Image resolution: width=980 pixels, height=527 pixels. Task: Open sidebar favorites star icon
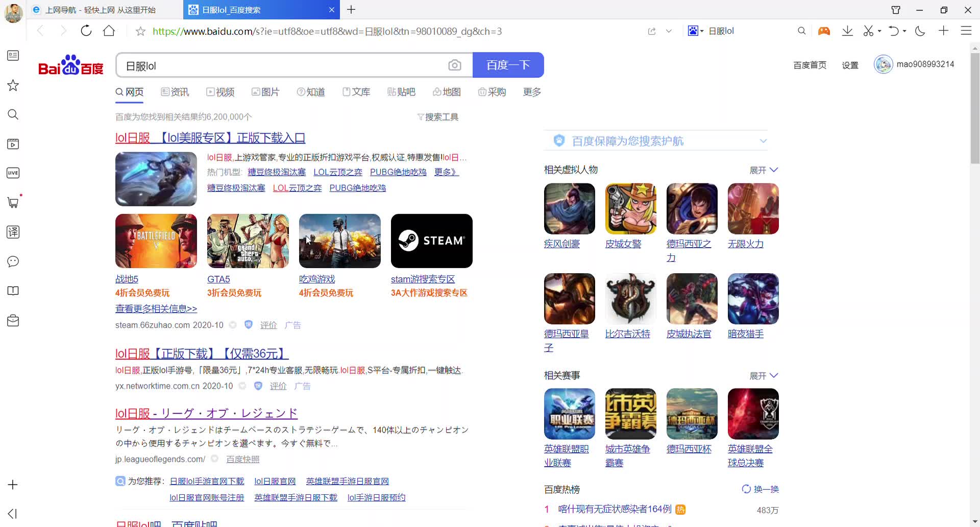(x=13, y=85)
